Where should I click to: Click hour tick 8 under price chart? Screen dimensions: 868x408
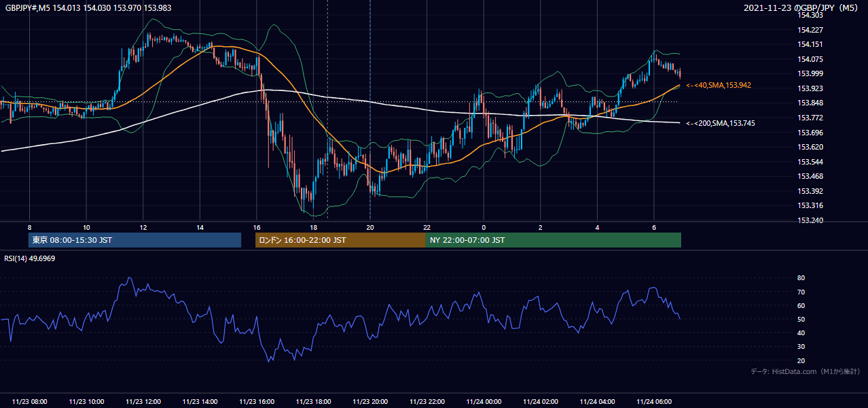pyautogui.click(x=29, y=227)
